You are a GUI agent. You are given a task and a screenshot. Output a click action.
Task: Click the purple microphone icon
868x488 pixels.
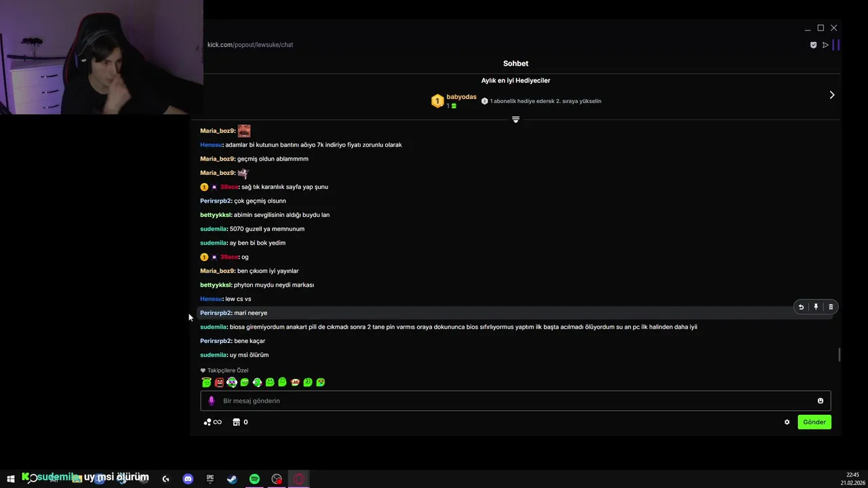(211, 401)
